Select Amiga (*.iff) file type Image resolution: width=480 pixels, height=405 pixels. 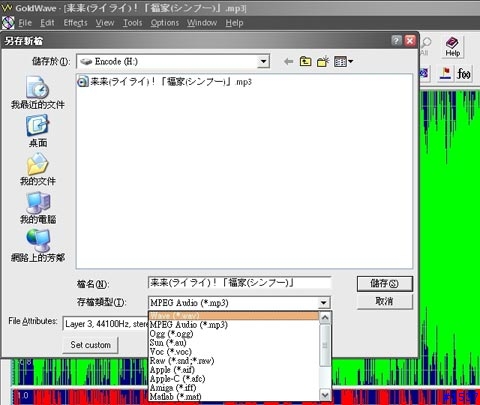click(x=234, y=387)
